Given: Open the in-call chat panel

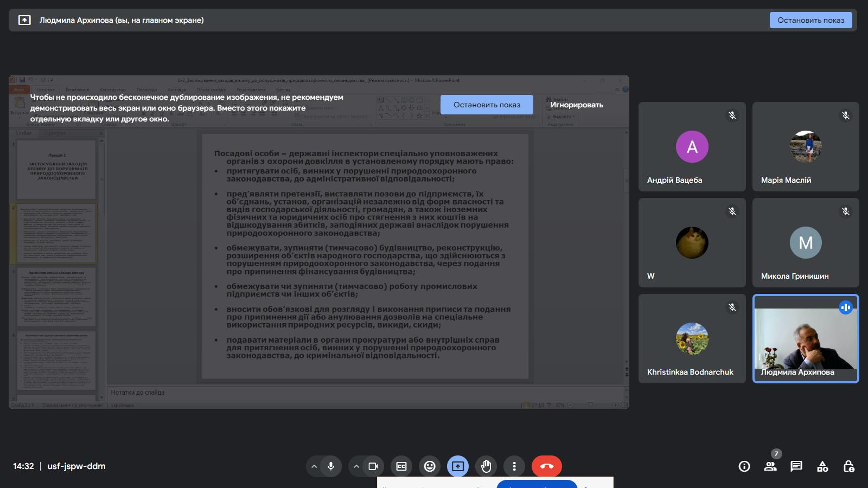Looking at the screenshot, I should point(796,466).
